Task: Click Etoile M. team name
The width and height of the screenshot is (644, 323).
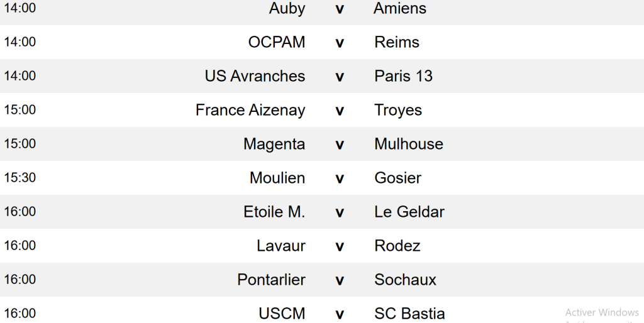Action: (274, 212)
